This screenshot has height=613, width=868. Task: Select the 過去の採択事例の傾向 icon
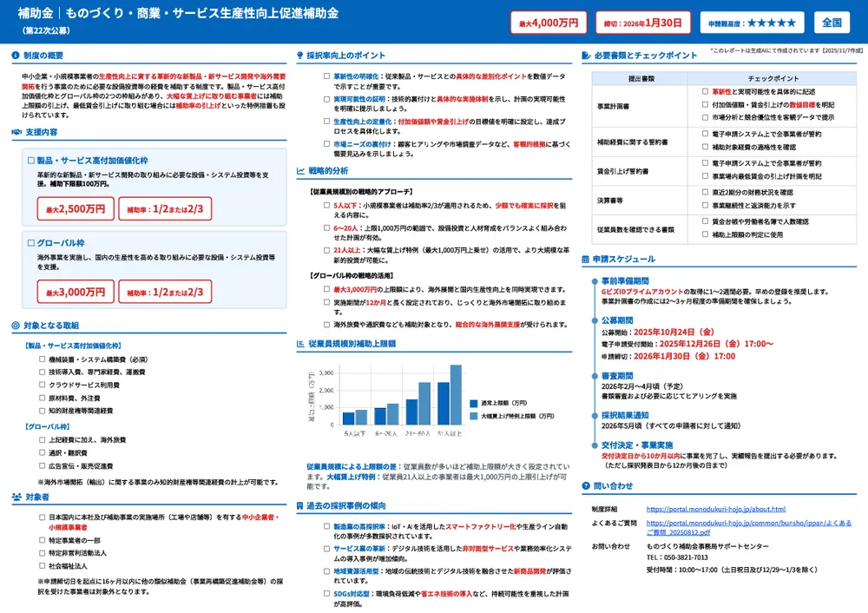(x=300, y=504)
